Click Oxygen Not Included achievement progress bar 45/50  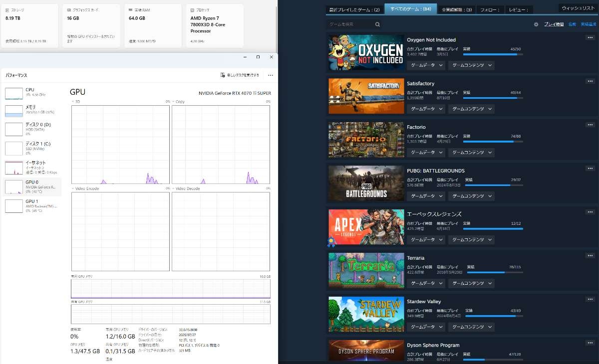[x=492, y=54]
